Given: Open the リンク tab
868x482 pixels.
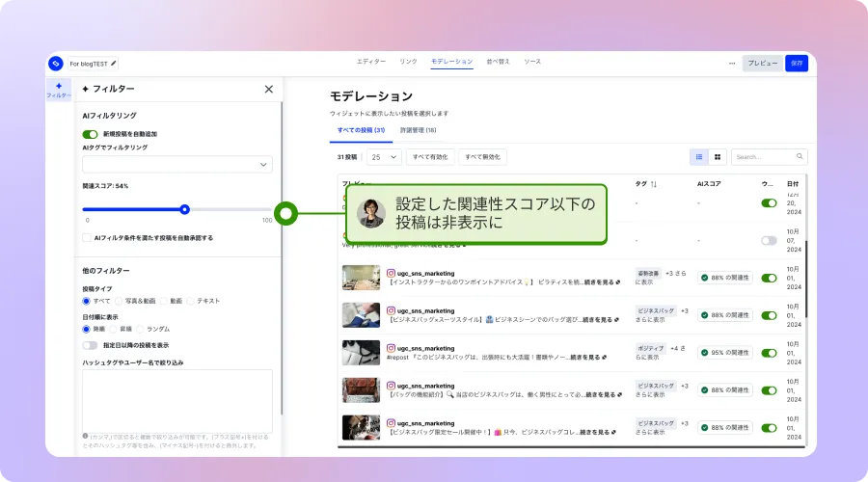Looking at the screenshot, I should click(x=409, y=62).
